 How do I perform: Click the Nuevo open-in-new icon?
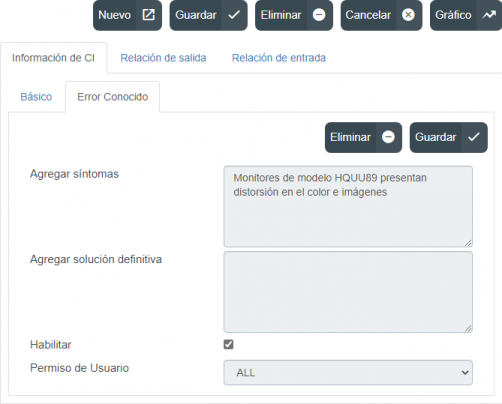tap(148, 15)
